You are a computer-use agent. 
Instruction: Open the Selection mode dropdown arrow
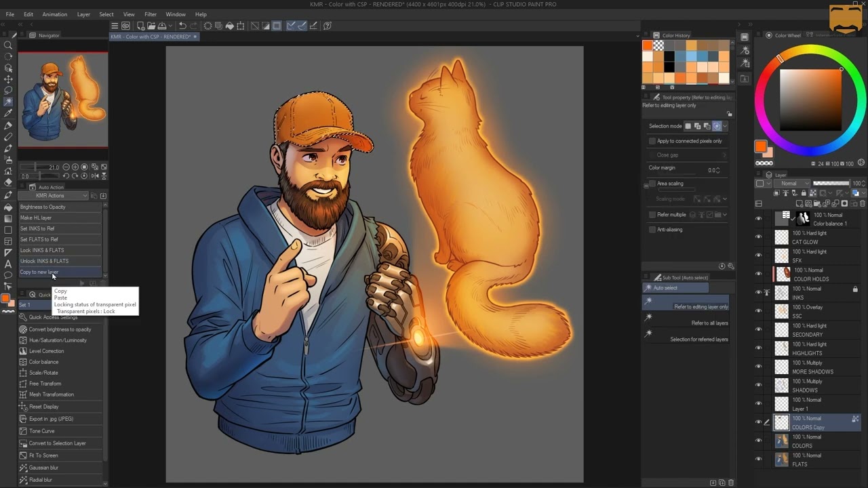(725, 126)
